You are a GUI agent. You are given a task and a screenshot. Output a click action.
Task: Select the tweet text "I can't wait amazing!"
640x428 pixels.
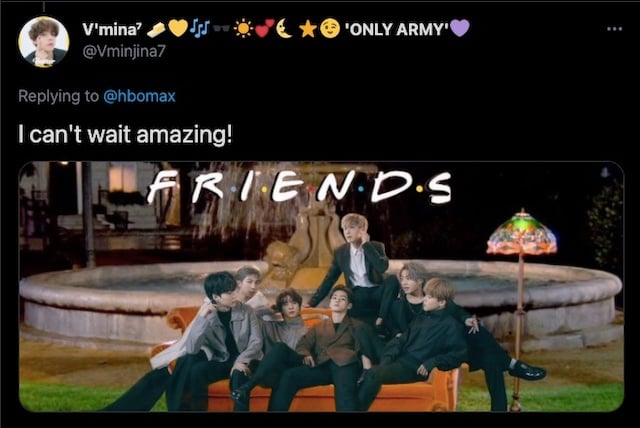point(125,134)
